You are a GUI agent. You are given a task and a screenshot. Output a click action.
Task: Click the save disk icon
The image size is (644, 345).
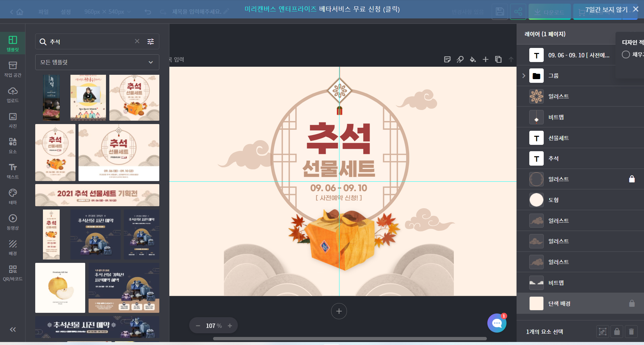pos(500,12)
